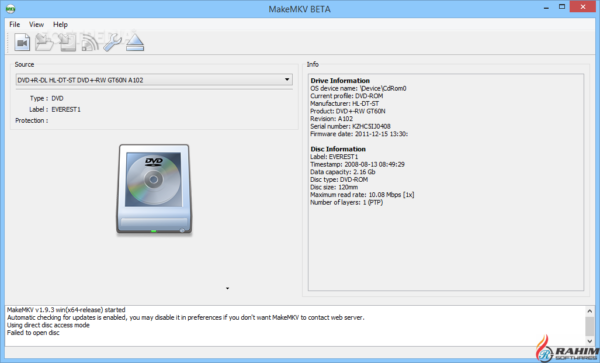600x363 pixels.
Task: Click the 'Using direct disc access mode' log line
Action: [x=48, y=325]
